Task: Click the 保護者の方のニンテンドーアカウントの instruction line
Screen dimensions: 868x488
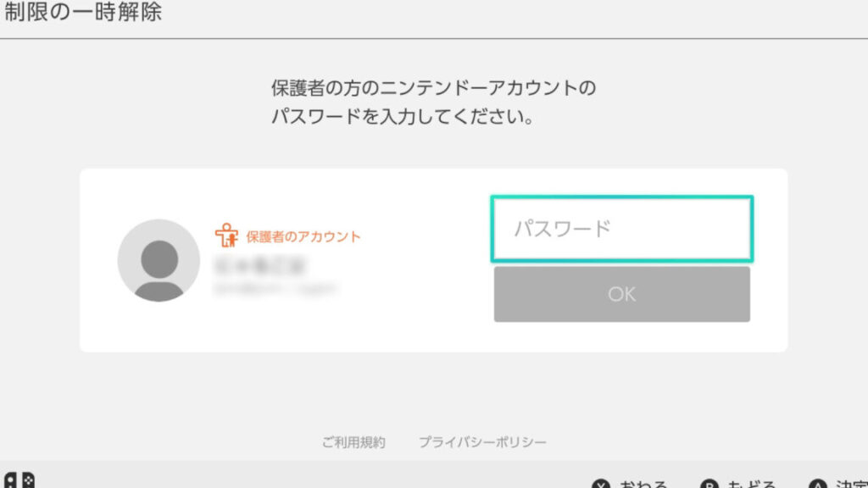Action: [434, 87]
